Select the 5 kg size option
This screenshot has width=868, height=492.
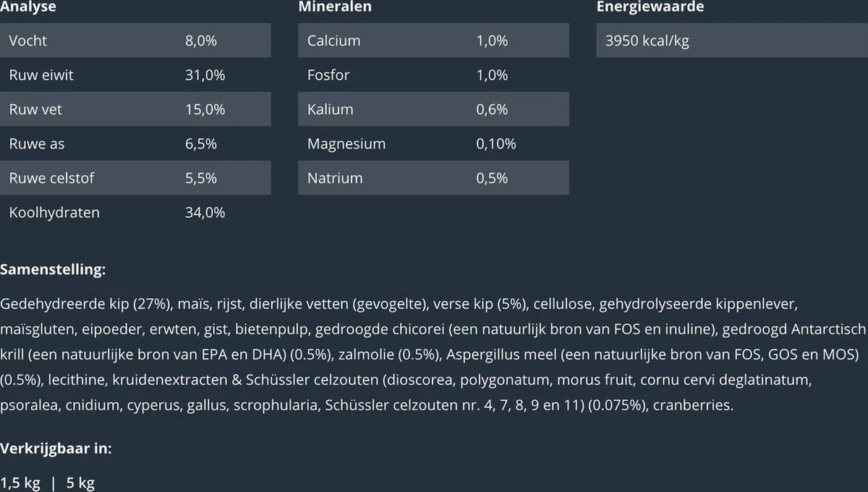point(80,483)
